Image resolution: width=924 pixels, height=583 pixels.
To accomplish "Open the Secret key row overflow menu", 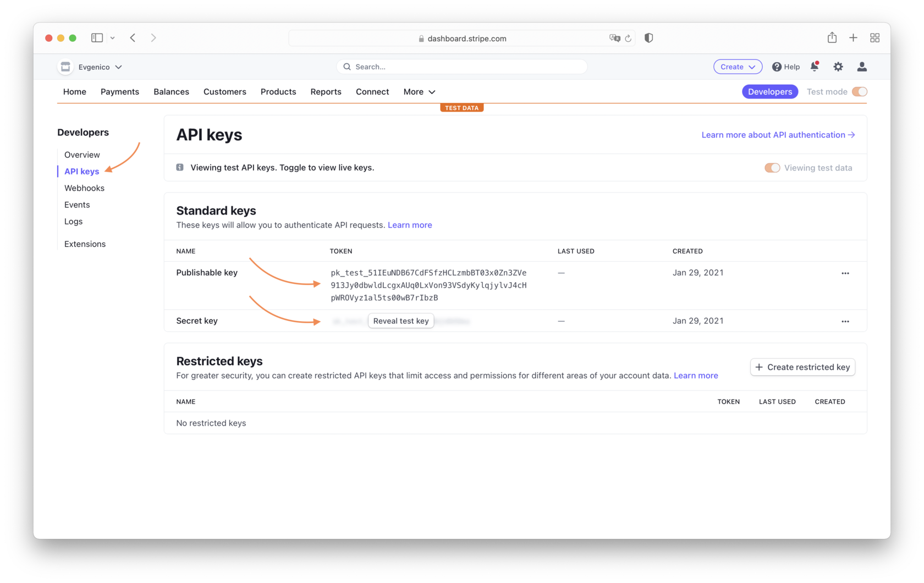I will point(845,322).
